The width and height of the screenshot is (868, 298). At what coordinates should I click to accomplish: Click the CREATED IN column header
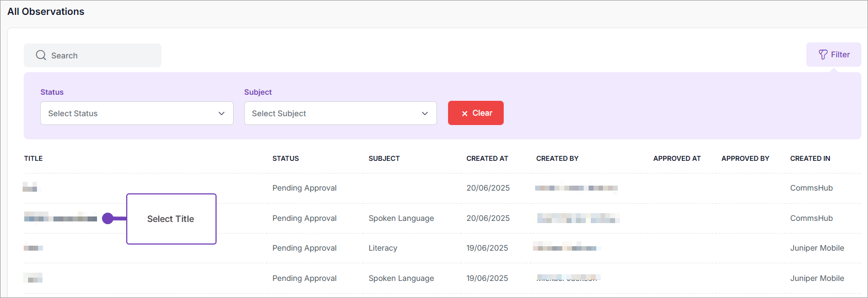(x=810, y=159)
